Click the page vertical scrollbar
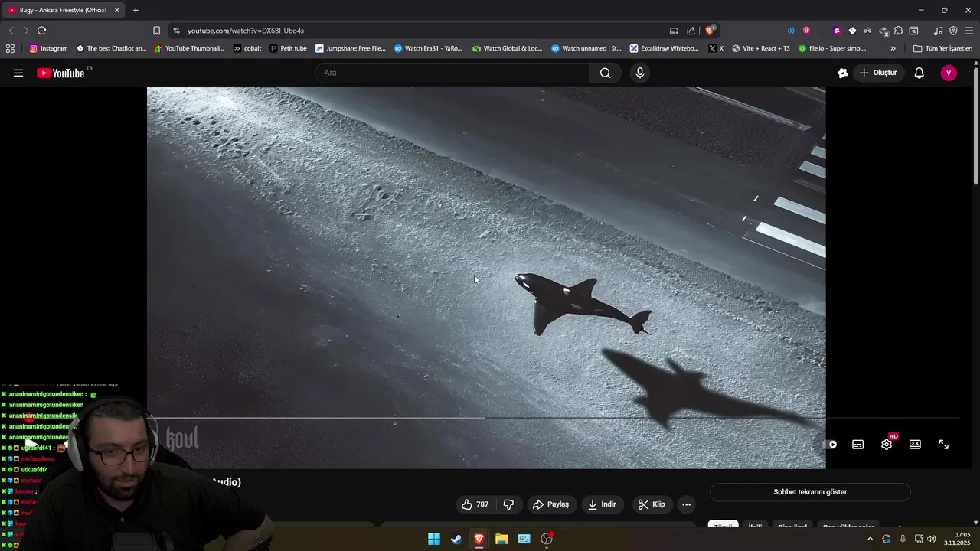 tap(976, 126)
